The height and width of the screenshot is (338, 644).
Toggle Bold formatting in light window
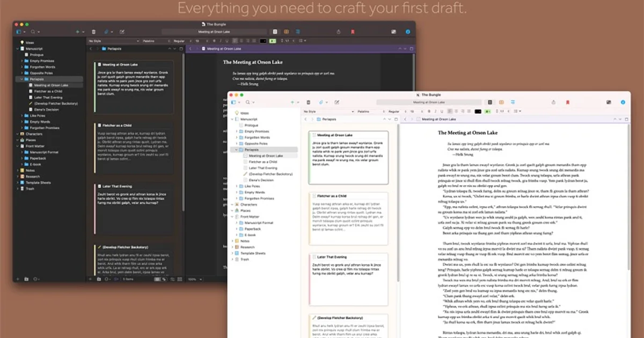click(x=429, y=111)
